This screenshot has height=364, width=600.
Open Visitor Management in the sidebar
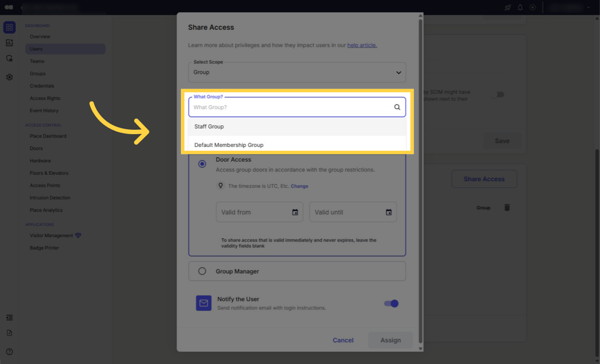(51, 235)
